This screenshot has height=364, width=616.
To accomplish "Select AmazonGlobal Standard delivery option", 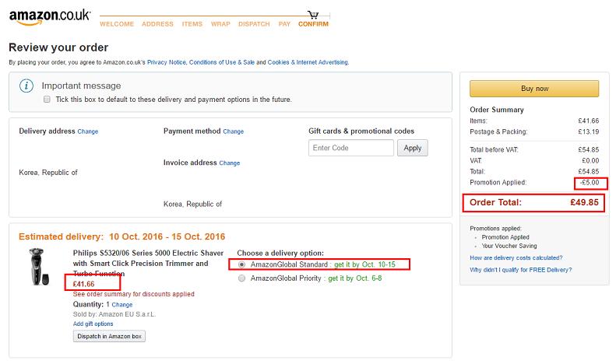I will pos(242,264).
